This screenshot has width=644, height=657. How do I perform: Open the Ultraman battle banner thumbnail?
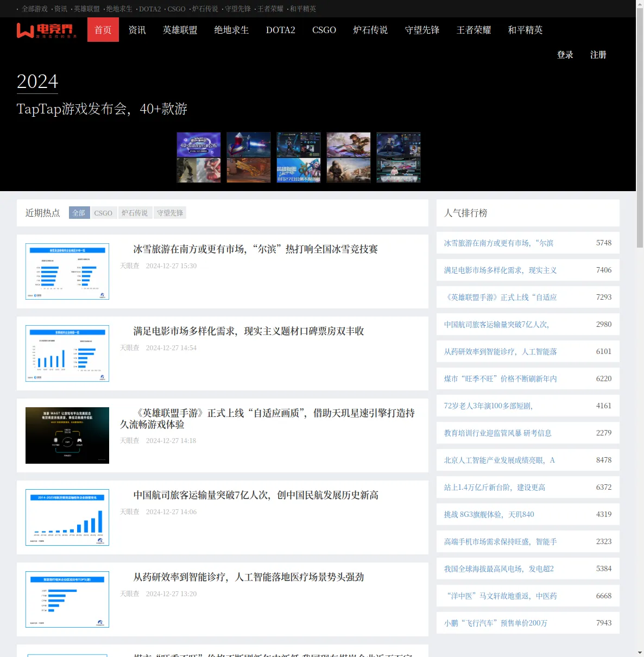pos(249,144)
